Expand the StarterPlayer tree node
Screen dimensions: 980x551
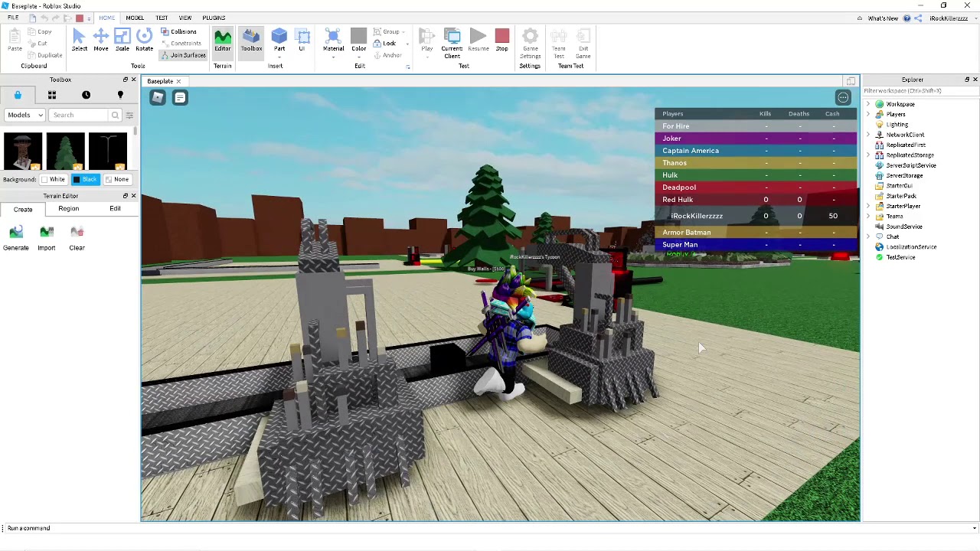pos(868,207)
